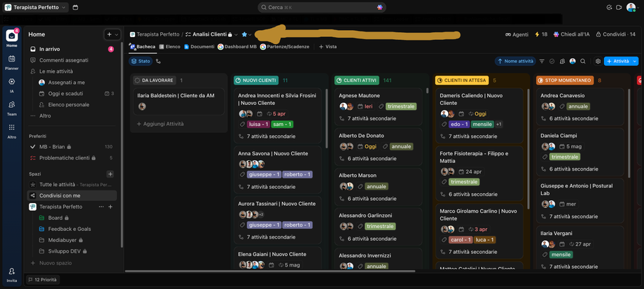Open Condividi sharing button
This screenshot has height=289, width=644.
point(615,34)
